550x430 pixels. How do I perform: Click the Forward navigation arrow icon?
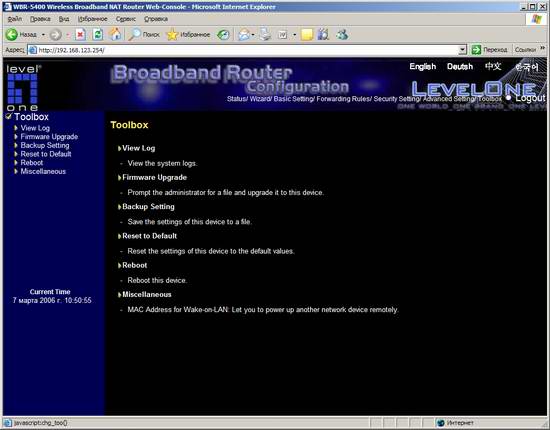(55, 35)
